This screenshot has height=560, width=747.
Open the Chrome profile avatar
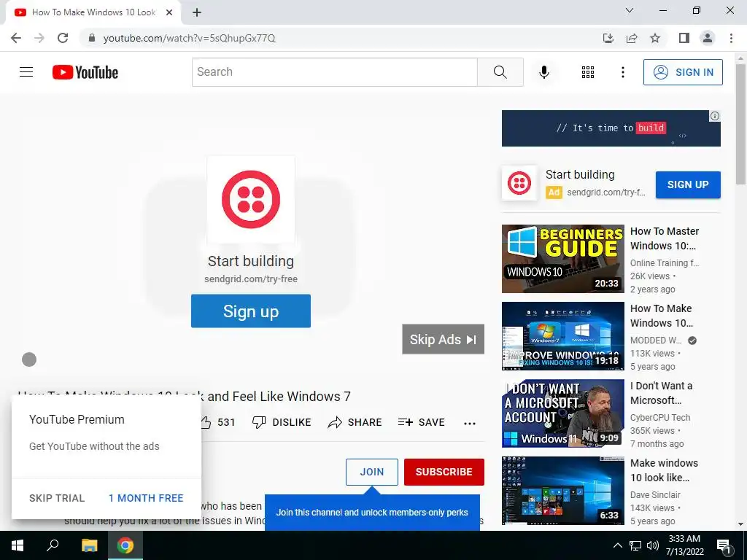pyautogui.click(x=708, y=38)
